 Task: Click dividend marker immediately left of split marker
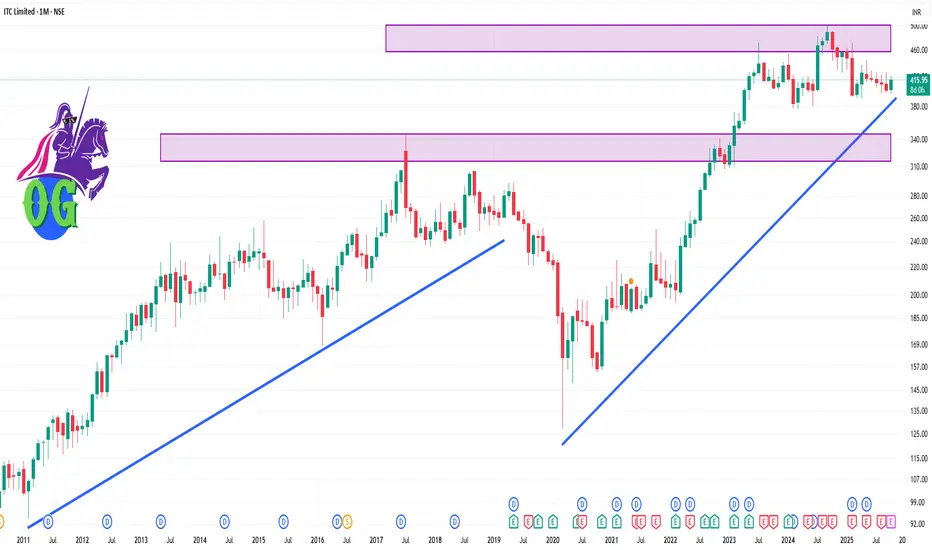[338, 521]
